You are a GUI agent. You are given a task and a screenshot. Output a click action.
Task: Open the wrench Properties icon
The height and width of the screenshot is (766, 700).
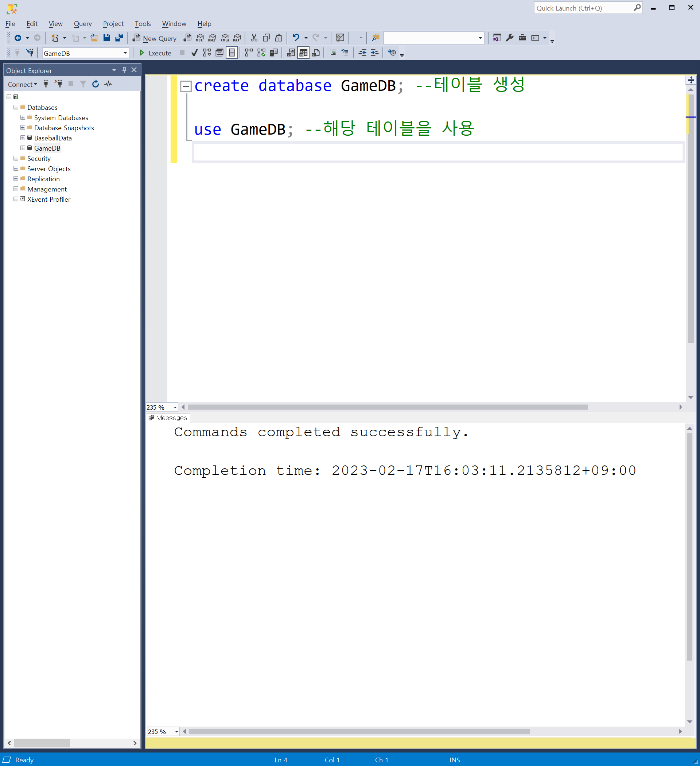(510, 38)
